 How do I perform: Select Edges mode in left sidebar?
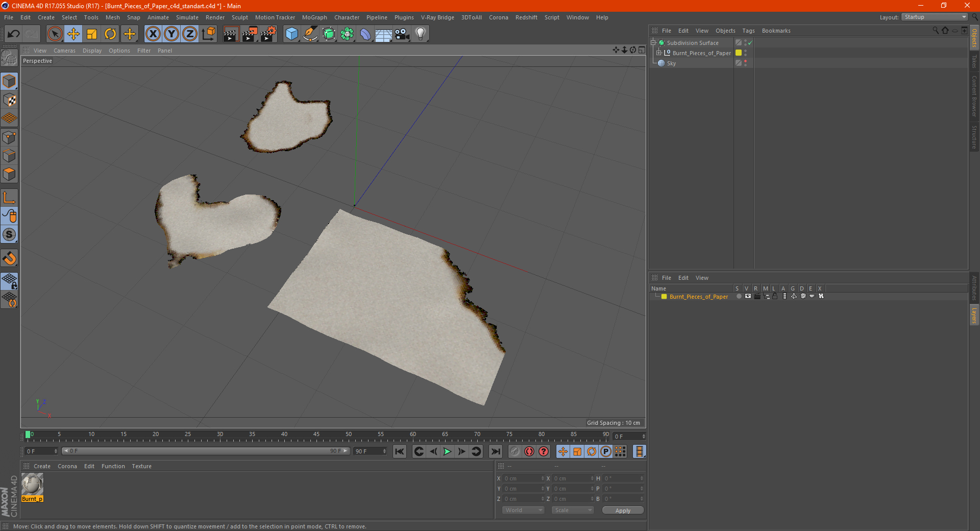coord(9,156)
